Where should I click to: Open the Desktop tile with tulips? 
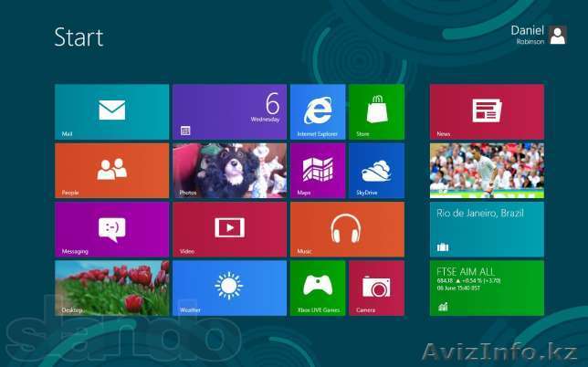(x=111, y=288)
